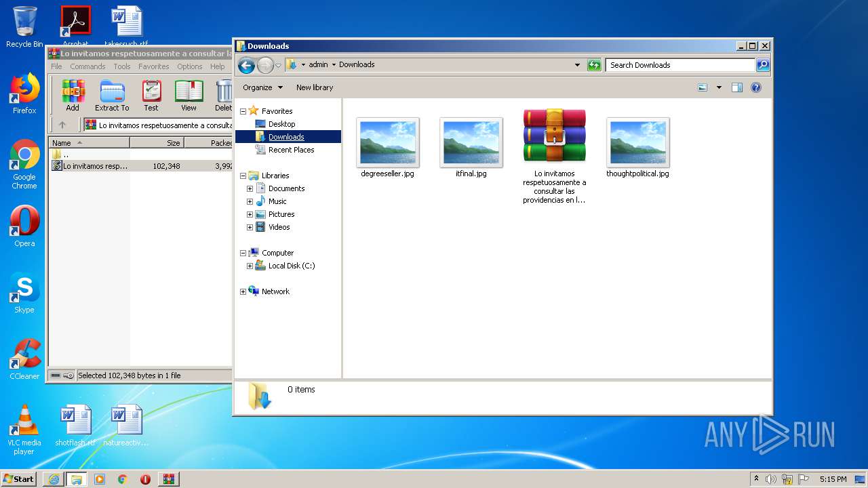Open address bar history dropdown

coord(577,65)
